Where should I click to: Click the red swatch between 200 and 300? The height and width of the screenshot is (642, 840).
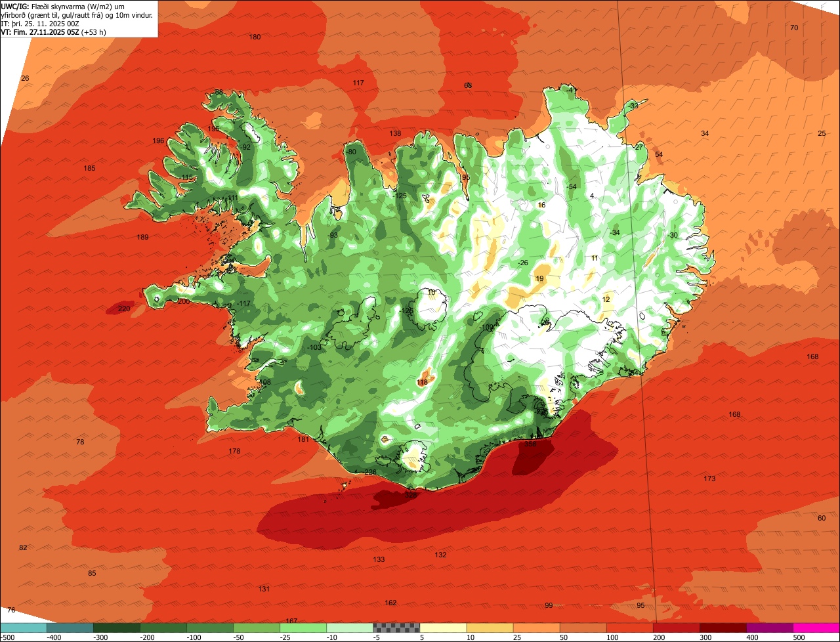click(676, 628)
